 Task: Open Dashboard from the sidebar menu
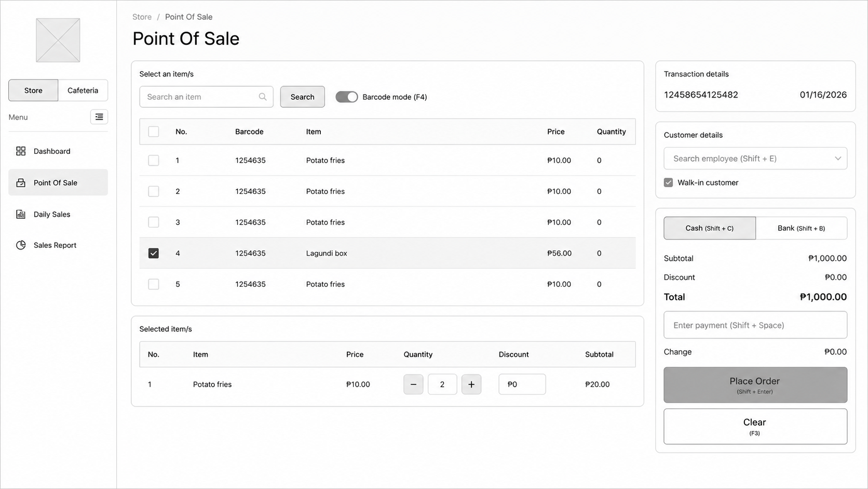58,151
